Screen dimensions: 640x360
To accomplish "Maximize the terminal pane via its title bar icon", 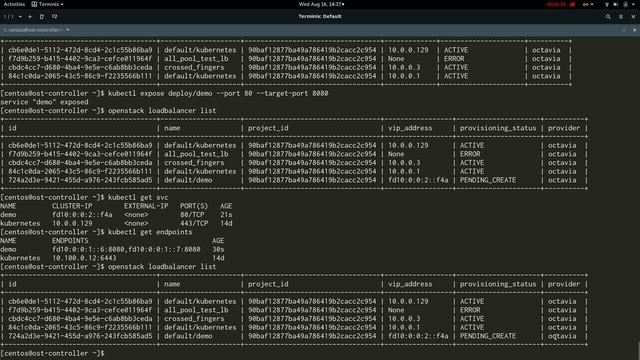I will (624, 30).
